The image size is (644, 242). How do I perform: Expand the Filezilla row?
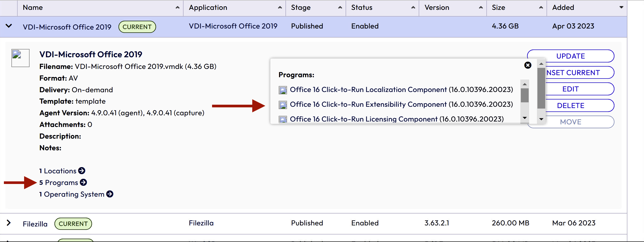[9, 223]
